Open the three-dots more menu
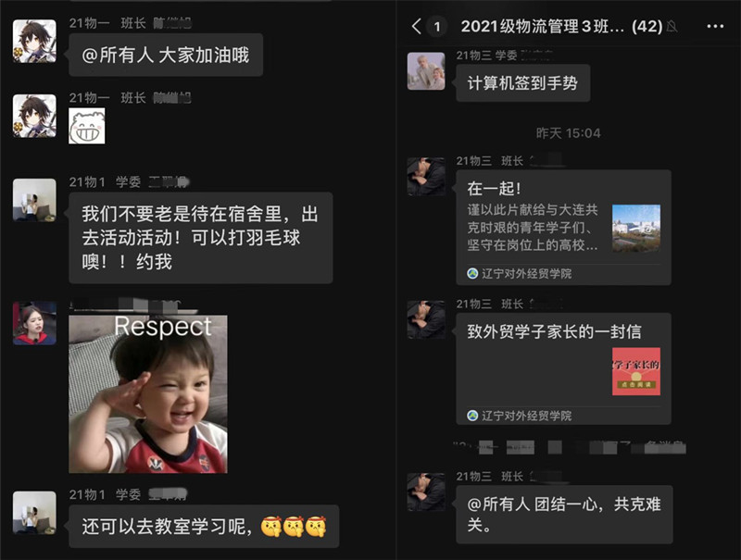Viewport: 741px width, 560px height. pos(715,27)
